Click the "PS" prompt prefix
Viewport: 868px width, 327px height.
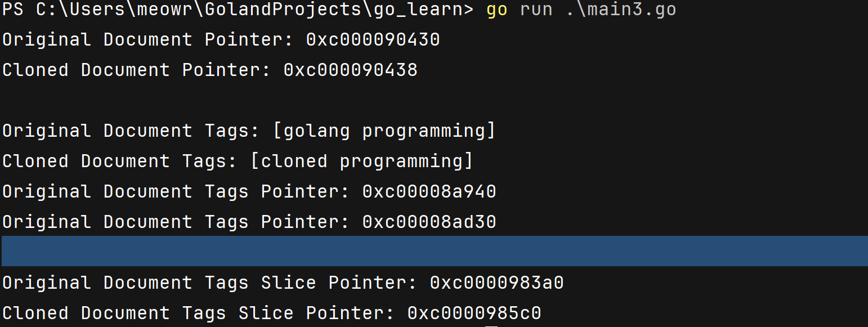[x=13, y=10]
